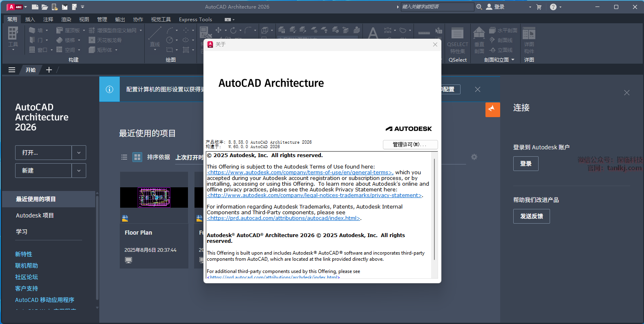Switch recent projects to list view
Viewport: 644px width, 324px height.
tap(124, 157)
